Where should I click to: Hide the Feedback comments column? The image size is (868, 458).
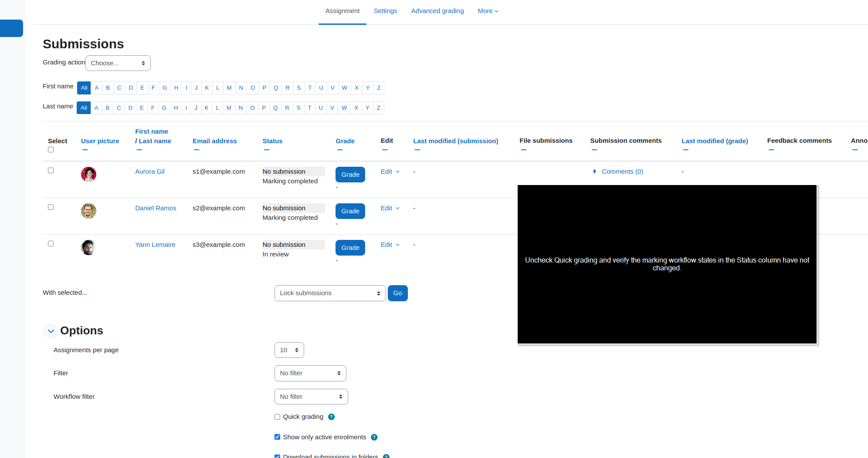pyautogui.click(x=771, y=150)
